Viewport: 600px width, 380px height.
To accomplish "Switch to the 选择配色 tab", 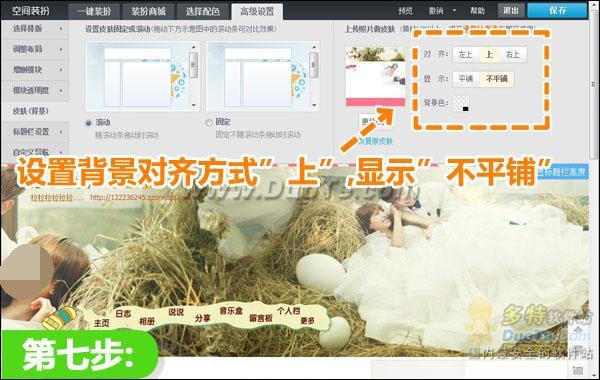I will pyautogui.click(x=203, y=11).
